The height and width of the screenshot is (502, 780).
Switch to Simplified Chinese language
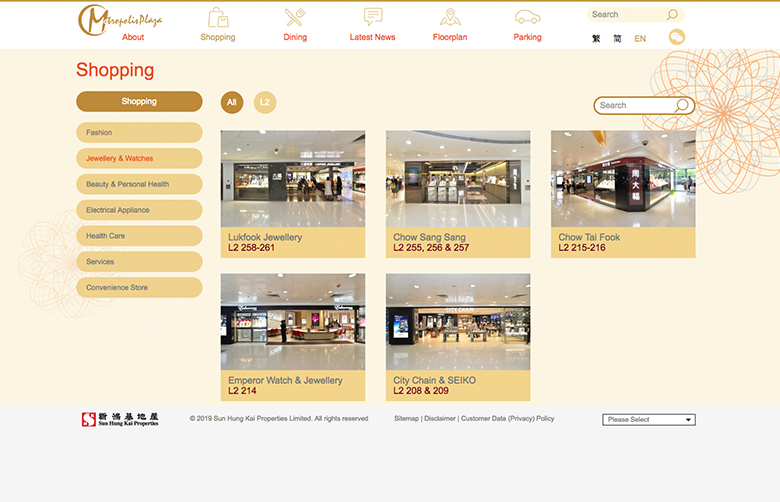click(x=617, y=39)
